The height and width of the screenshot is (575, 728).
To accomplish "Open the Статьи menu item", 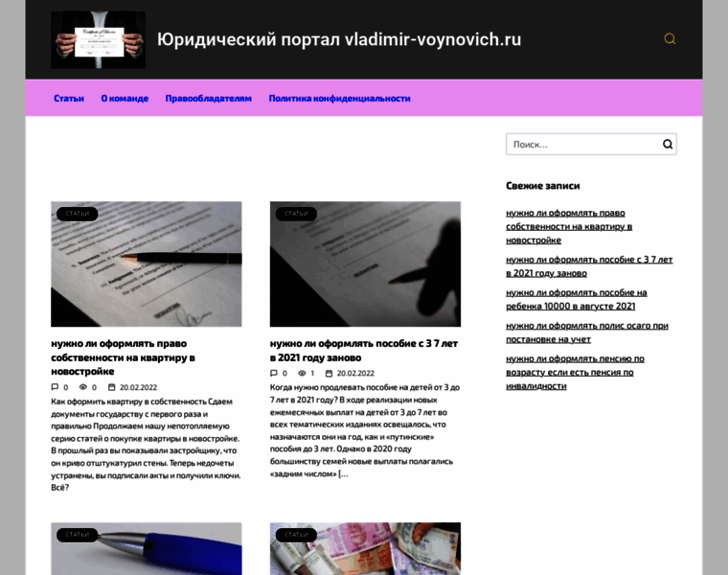I will [x=69, y=99].
